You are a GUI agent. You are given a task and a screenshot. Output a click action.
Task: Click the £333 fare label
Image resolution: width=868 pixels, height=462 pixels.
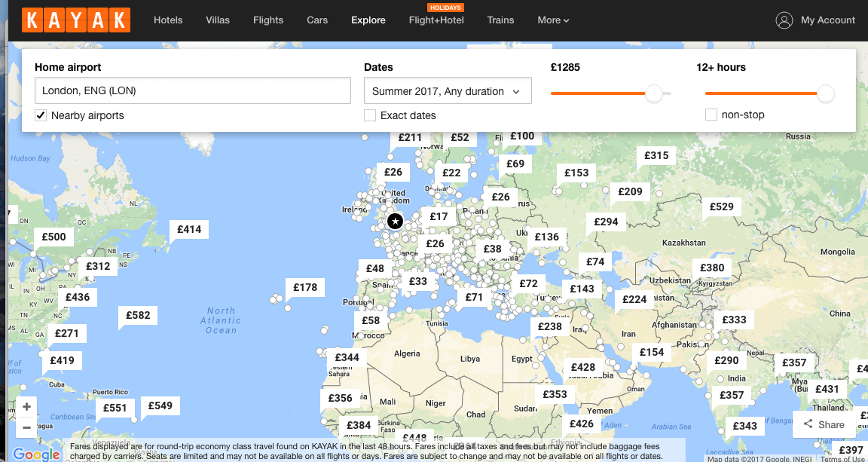click(x=734, y=320)
